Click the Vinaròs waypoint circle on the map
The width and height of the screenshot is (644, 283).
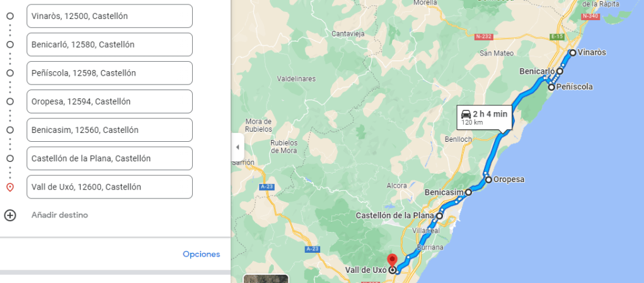[x=573, y=52]
